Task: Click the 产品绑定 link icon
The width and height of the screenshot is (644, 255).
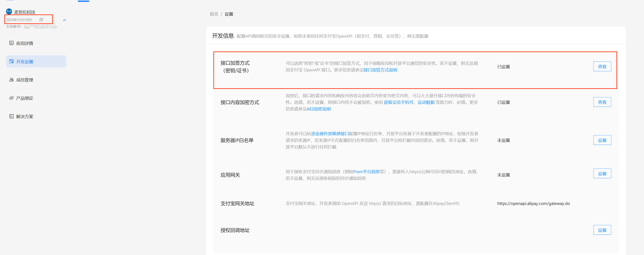Action: pyautogui.click(x=11, y=98)
